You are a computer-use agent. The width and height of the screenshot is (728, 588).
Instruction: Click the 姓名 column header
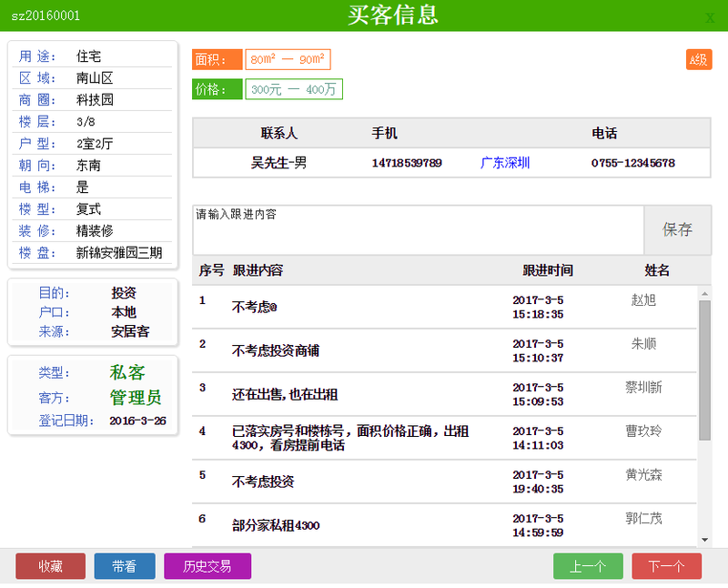tap(656, 270)
